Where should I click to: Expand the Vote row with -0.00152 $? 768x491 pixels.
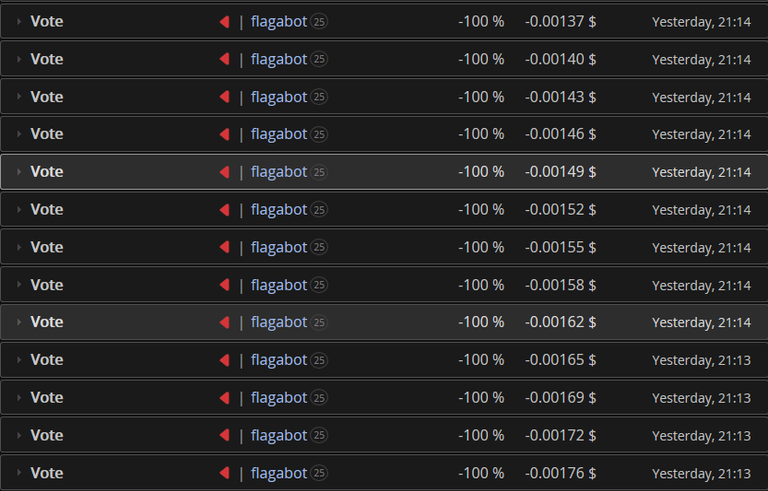pyautogui.click(x=19, y=209)
